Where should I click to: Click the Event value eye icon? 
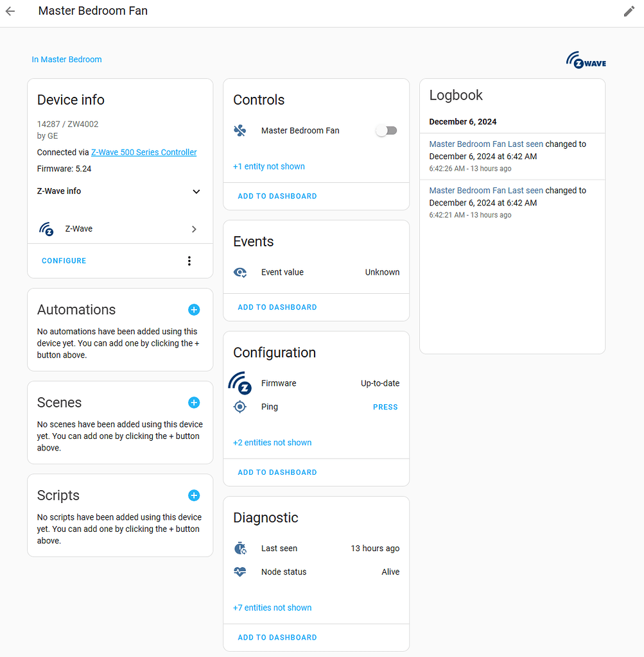pos(240,272)
